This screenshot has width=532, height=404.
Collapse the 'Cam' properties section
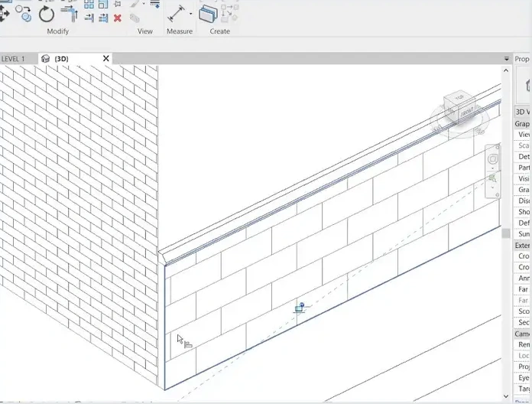[523, 334]
